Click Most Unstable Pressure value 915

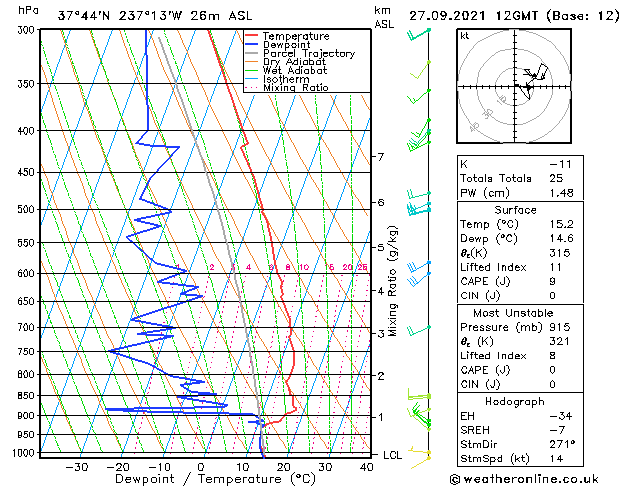(560, 327)
